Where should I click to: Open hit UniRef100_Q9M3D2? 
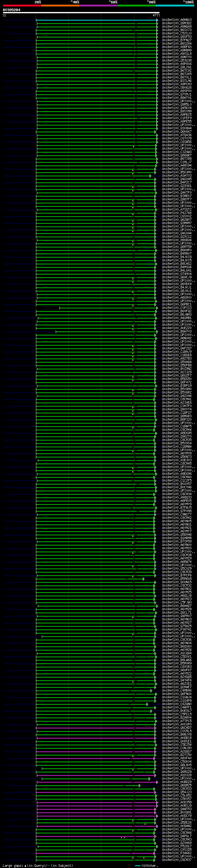click(x=177, y=23)
